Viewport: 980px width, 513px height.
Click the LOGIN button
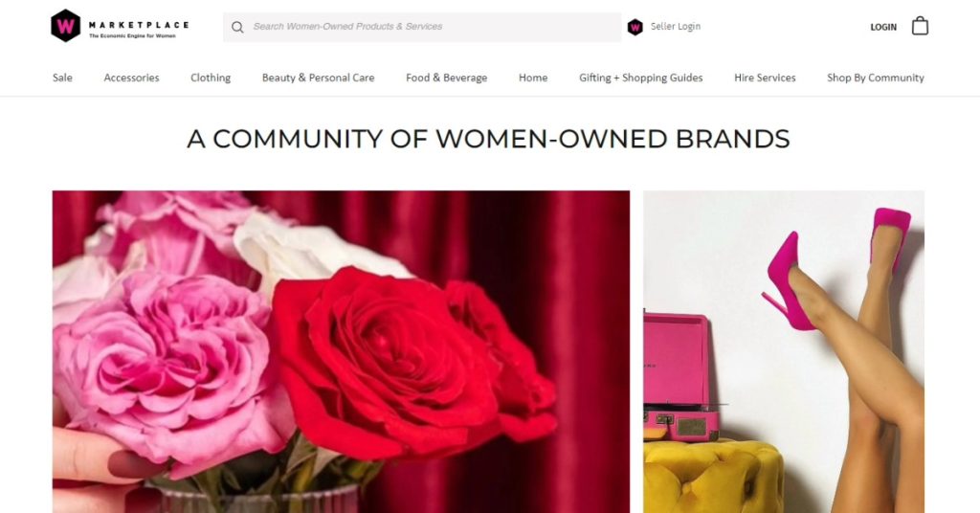tap(883, 27)
